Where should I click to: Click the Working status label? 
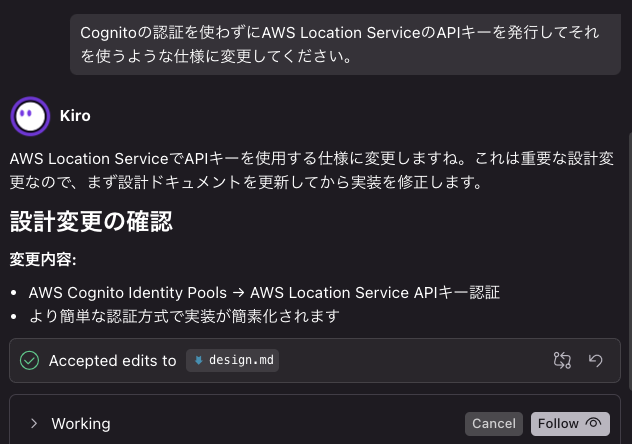point(81,423)
